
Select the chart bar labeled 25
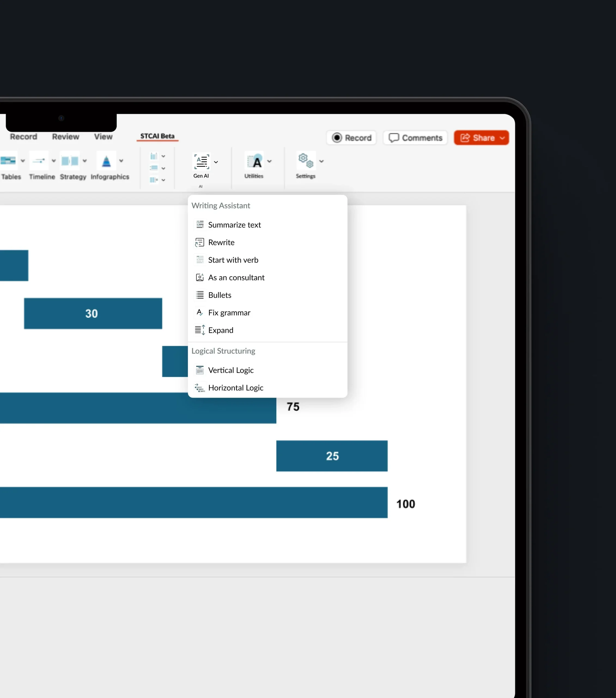332,456
